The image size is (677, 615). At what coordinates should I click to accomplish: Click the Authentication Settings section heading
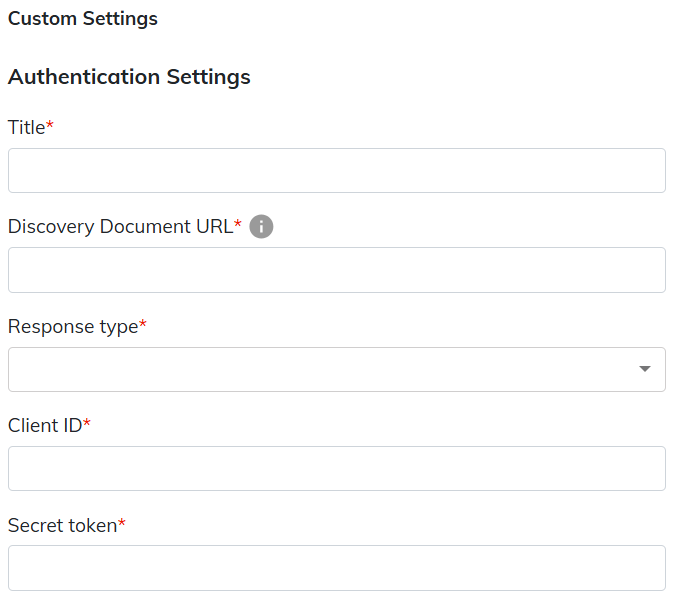[x=129, y=77]
